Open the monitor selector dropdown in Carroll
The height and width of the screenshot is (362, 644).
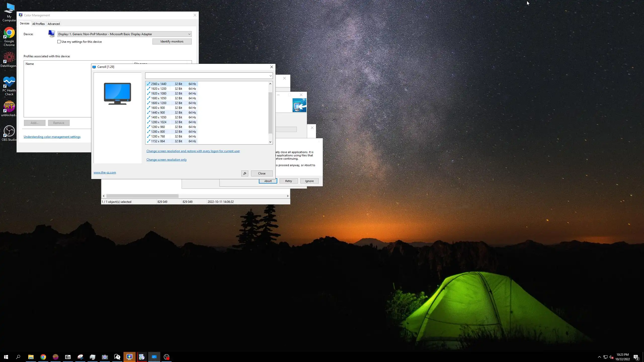click(x=270, y=76)
